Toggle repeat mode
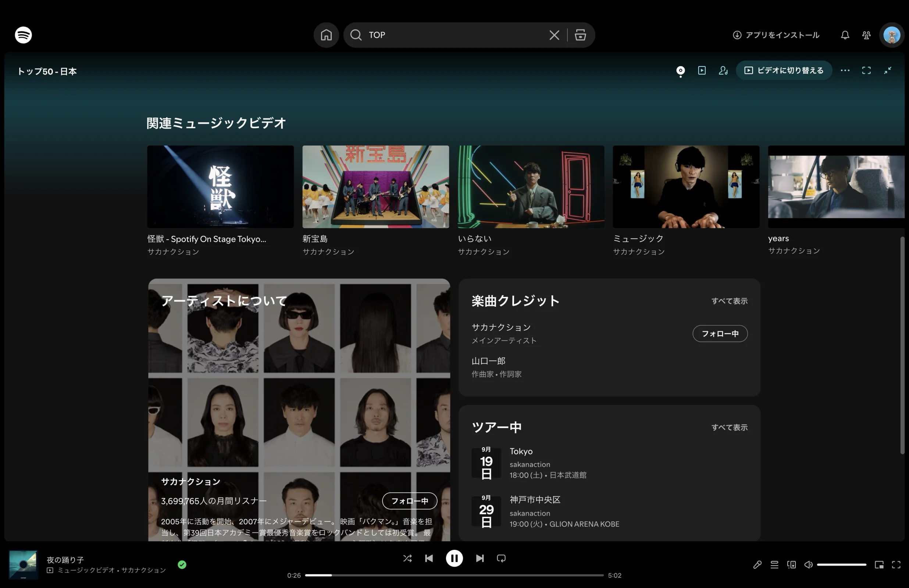This screenshot has height=588, width=909. click(501, 558)
